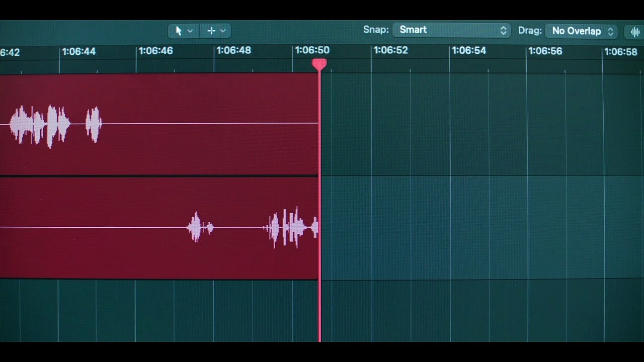Viewport: 644px width, 362px height.
Task: Click the 1:06:58 ruler time label
Action: 621,51
